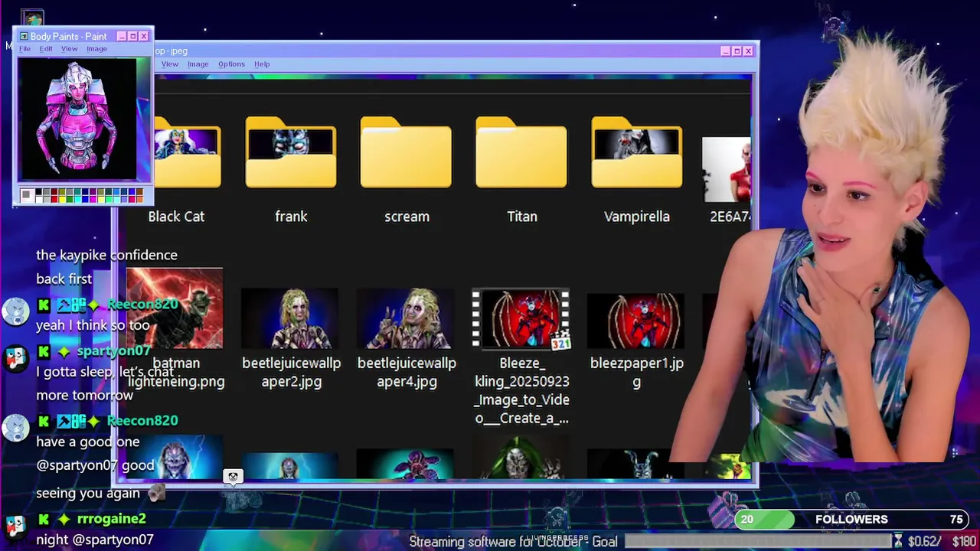Viewport: 980px width, 551px height.
Task: Click the robot body paint image in Paint
Action: coord(77,120)
